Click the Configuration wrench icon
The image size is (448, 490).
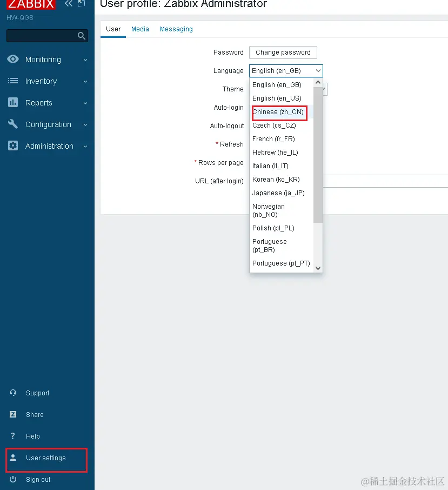[13, 124]
